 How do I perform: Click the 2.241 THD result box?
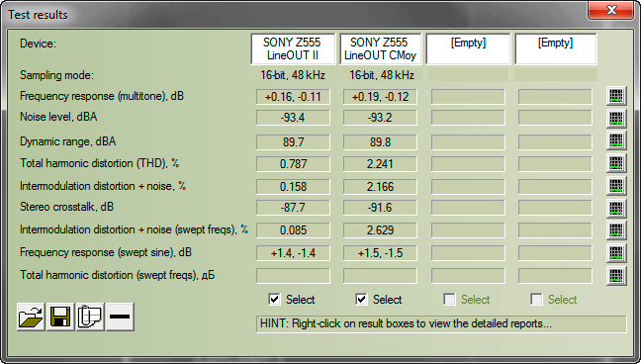380,164
